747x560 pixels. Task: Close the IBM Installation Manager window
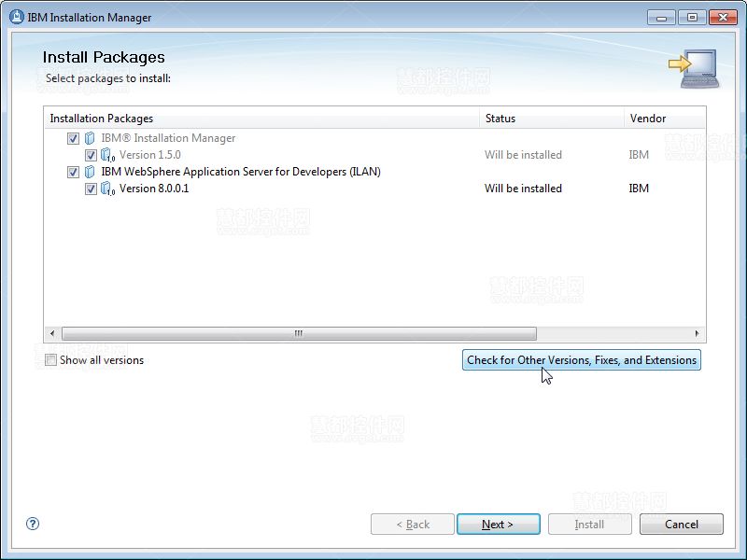click(x=723, y=18)
